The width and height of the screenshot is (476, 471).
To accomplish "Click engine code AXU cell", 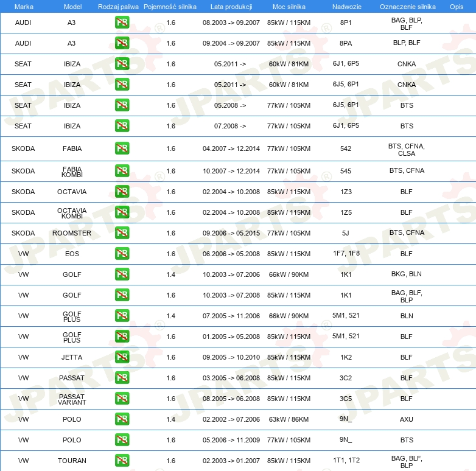I will (x=407, y=419).
